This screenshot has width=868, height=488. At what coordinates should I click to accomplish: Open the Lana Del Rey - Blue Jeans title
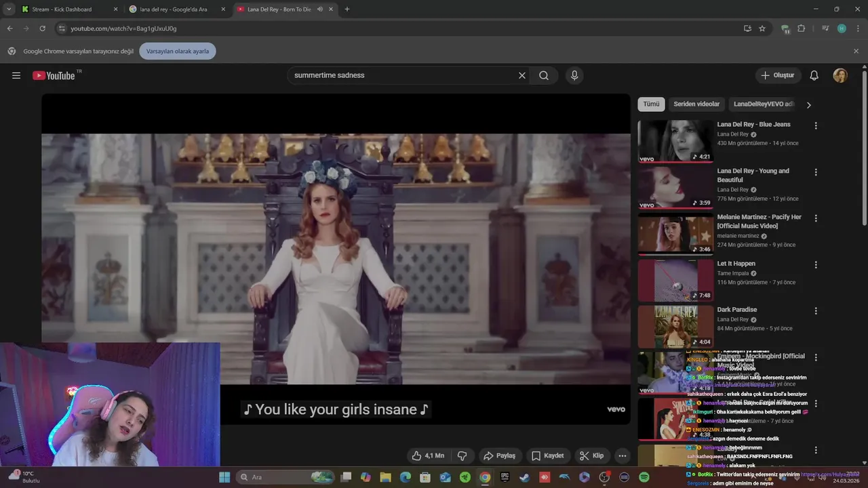pyautogui.click(x=754, y=125)
